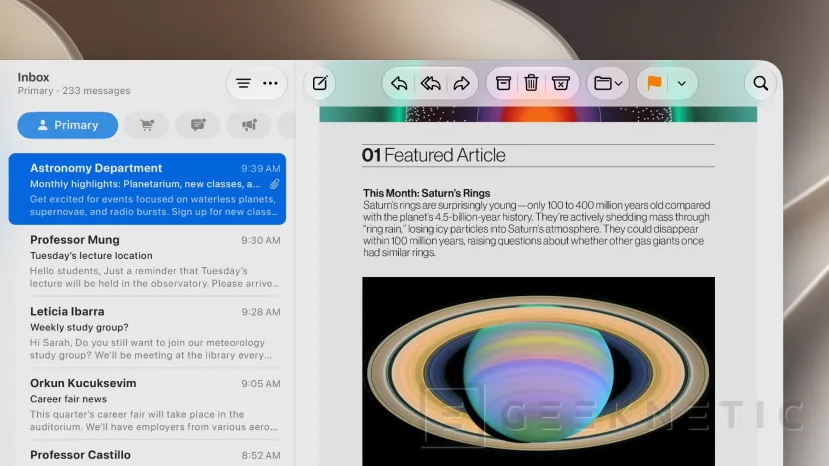Click the attachment paperclip on Astronomy email

pyautogui.click(x=274, y=184)
